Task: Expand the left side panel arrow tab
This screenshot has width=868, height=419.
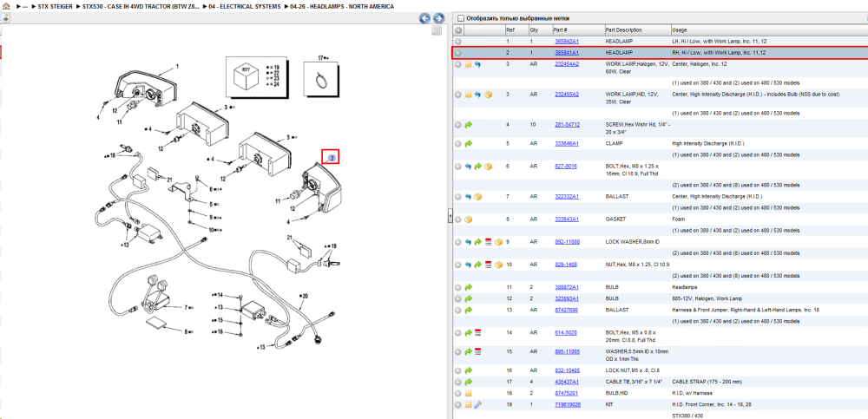Action: click(4, 17)
